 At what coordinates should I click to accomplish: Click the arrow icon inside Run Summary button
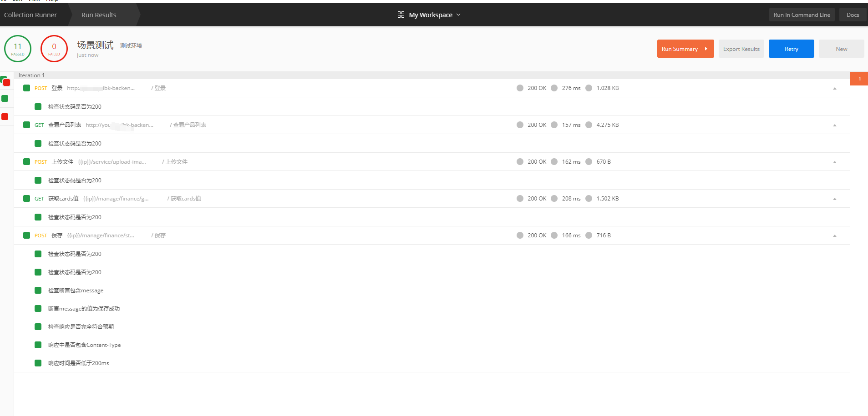coord(706,48)
